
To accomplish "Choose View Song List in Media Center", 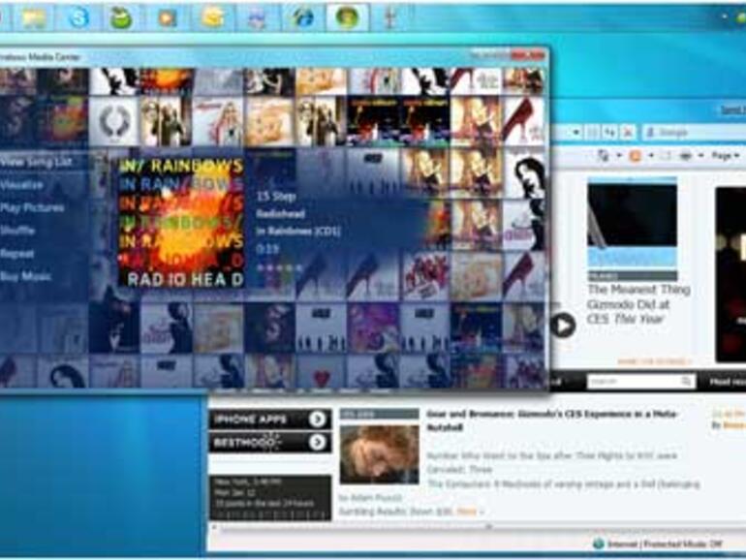I will [x=37, y=162].
